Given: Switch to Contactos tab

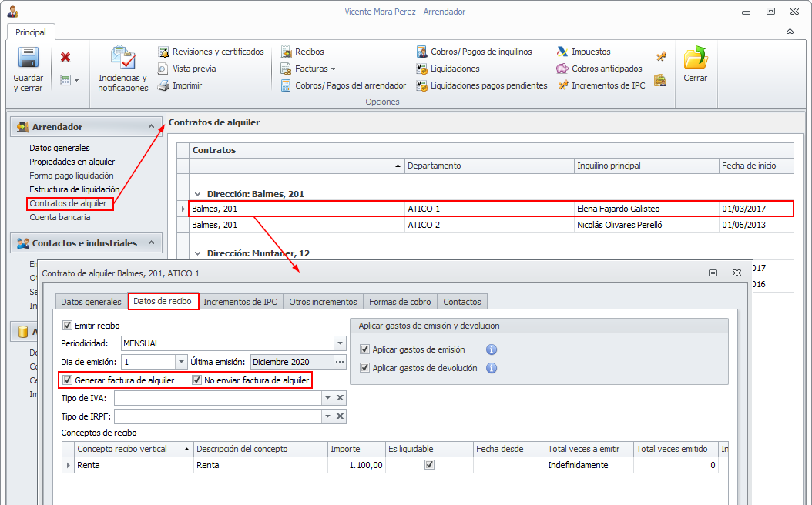Looking at the screenshot, I should click(462, 302).
